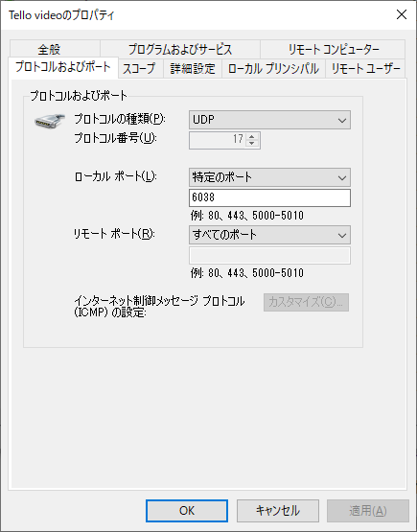The width and height of the screenshot is (417, 532).
Task: Click the local port field containing 6038
Action: [269, 197]
